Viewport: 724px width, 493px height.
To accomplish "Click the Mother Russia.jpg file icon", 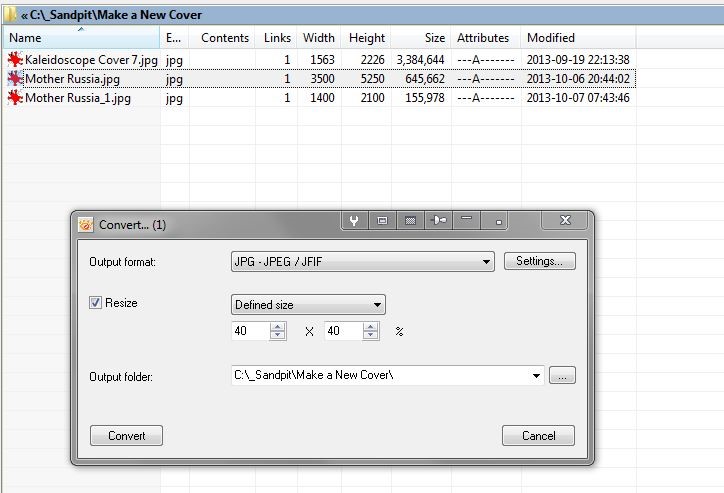I will [15, 79].
